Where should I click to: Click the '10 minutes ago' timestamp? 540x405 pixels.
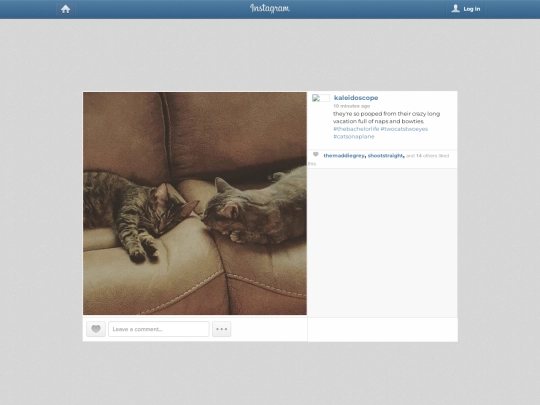point(352,106)
